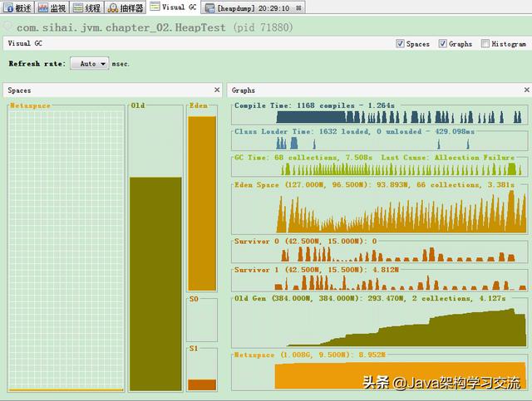Click the Metaspace graph
The height and width of the screenshot is (401, 532).
(x=379, y=374)
